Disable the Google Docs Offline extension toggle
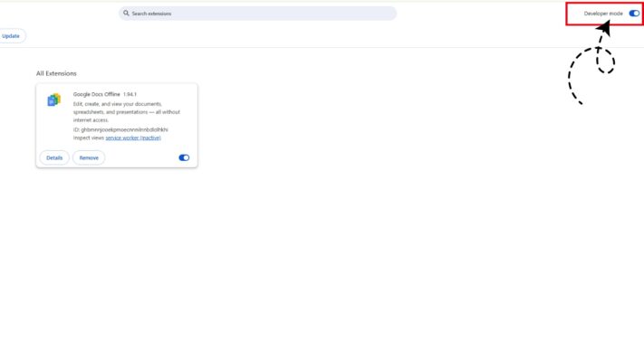Viewport: 644px width, 362px height. [x=184, y=157]
